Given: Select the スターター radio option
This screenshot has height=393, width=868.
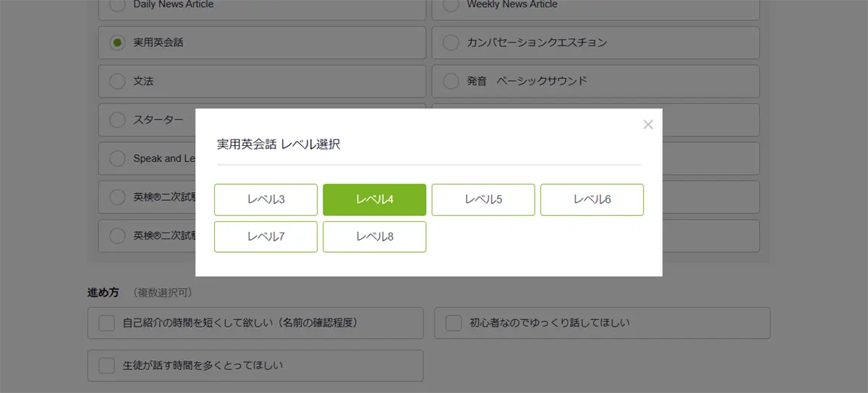Looking at the screenshot, I should pyautogui.click(x=117, y=119).
